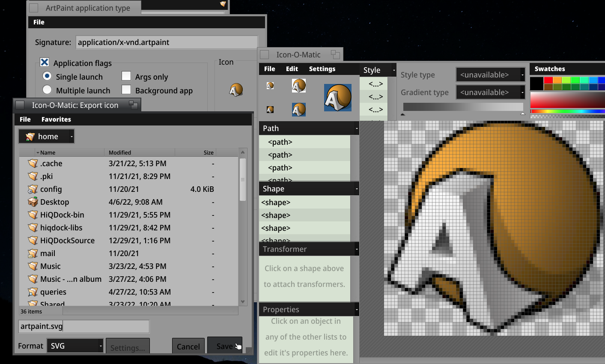Pick the red color swatch

click(x=548, y=80)
